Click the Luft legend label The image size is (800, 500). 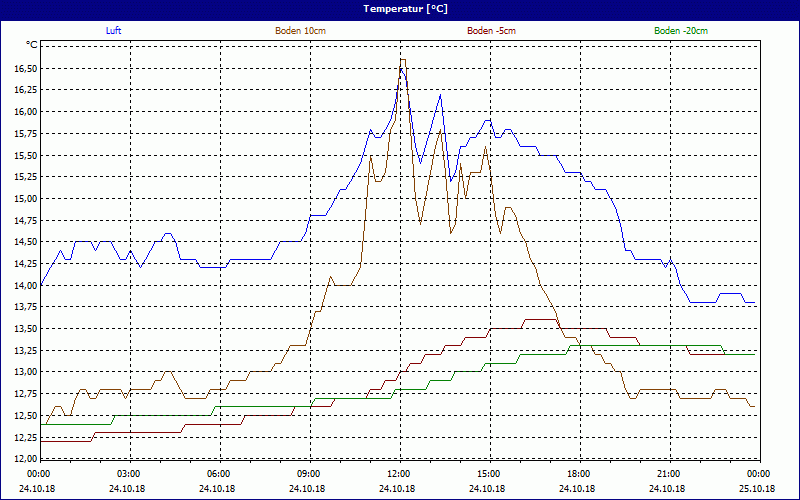(114, 31)
